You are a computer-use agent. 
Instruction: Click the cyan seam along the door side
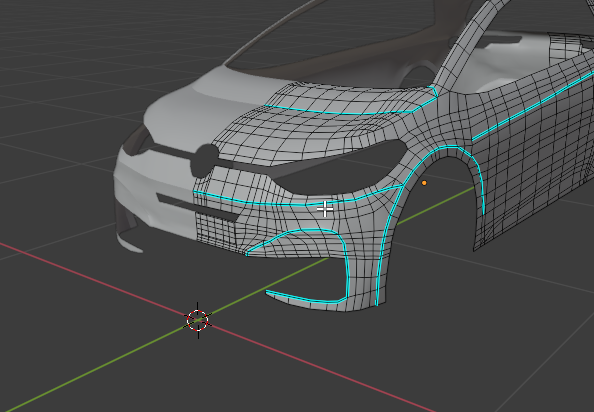coord(533,106)
